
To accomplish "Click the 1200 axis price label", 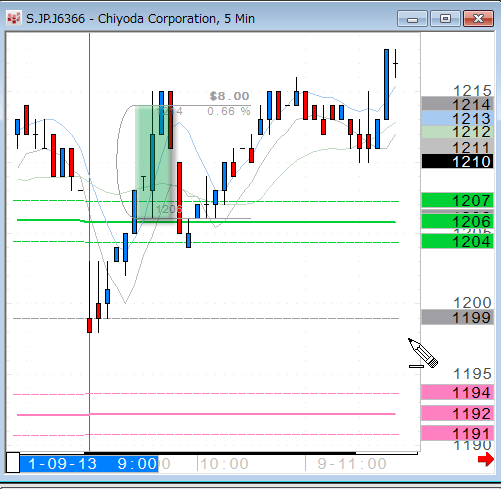I will (473, 303).
